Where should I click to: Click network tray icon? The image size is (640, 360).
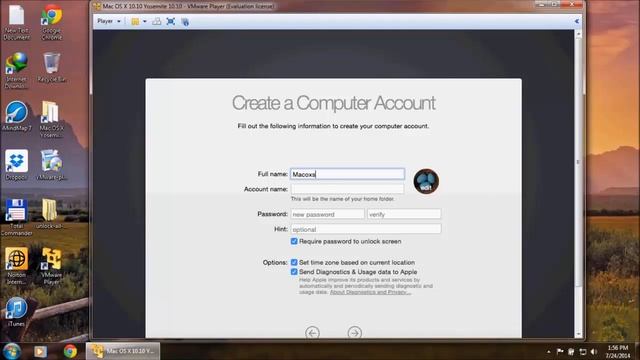tap(583, 351)
